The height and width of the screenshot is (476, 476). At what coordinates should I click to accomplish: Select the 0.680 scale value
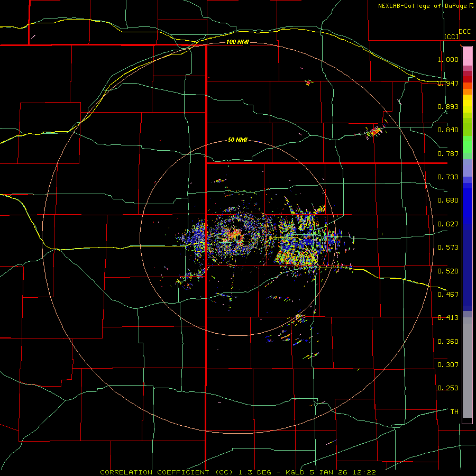(x=448, y=200)
